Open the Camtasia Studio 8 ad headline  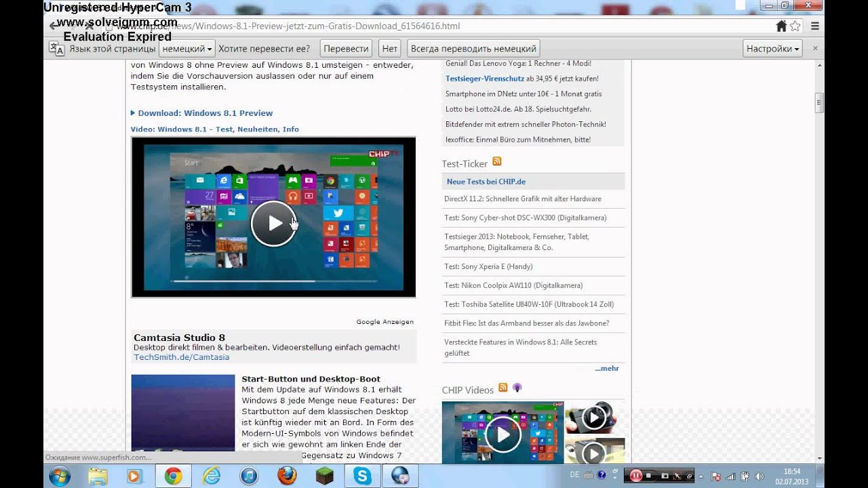tap(180, 338)
